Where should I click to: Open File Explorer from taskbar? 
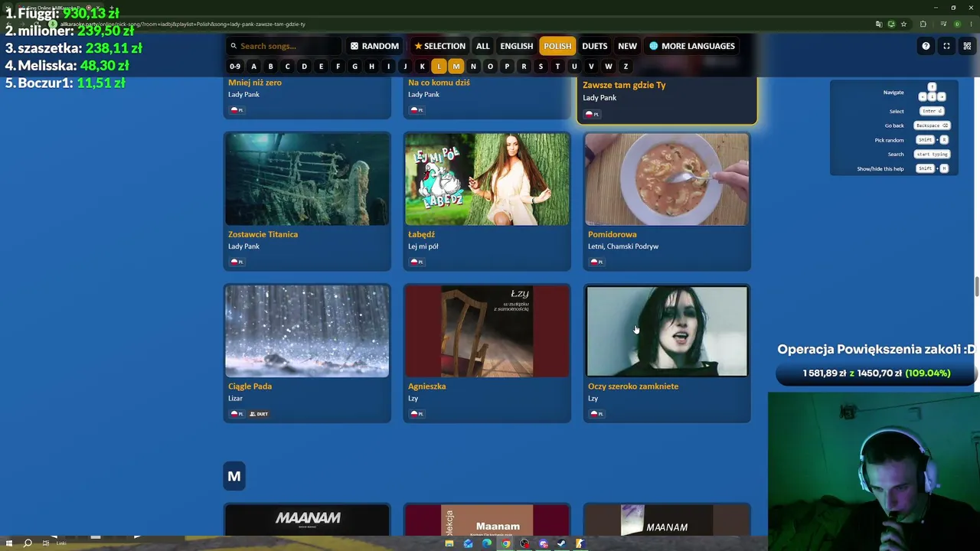449,543
